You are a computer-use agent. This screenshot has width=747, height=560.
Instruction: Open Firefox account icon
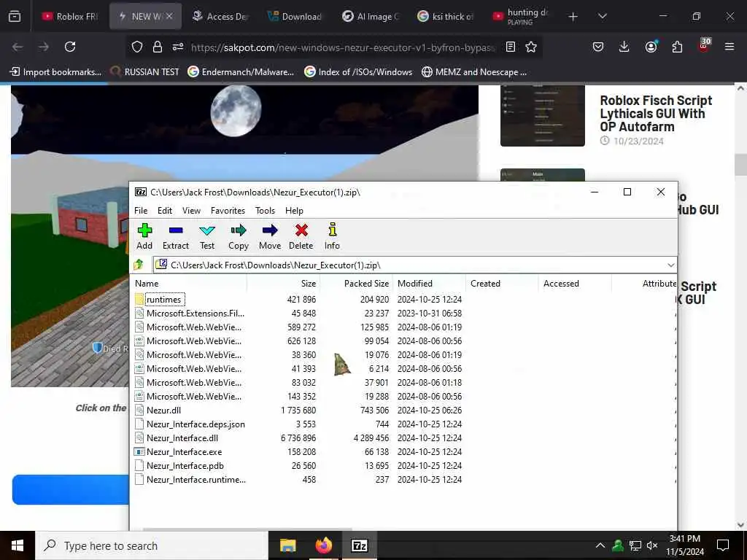tap(651, 47)
